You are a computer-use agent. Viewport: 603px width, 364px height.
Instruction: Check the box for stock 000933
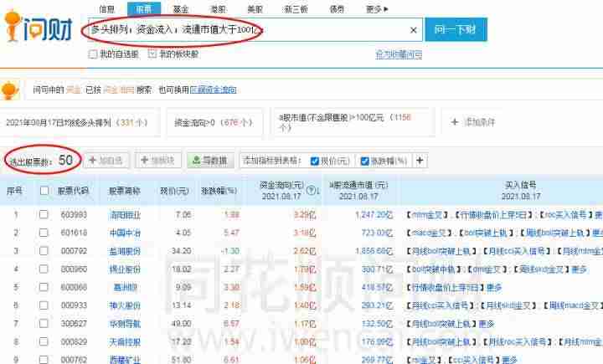click(44, 305)
